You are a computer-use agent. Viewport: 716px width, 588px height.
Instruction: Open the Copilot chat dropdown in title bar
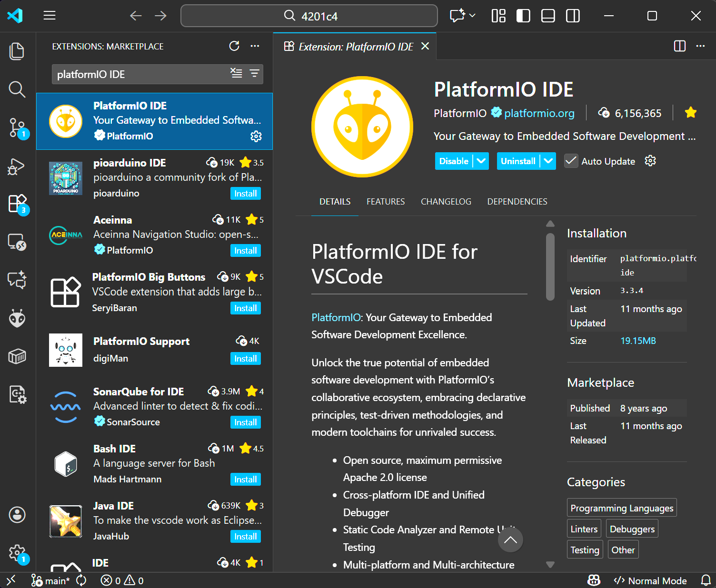(472, 16)
